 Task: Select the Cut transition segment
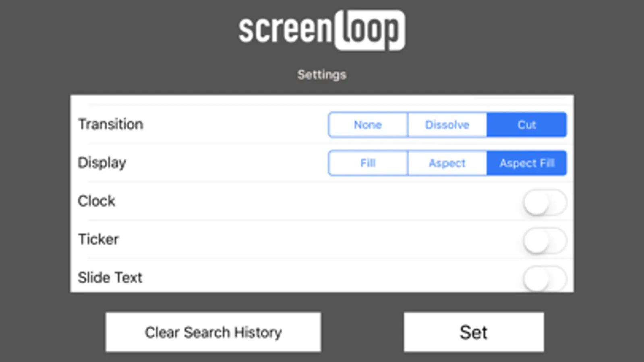pos(526,125)
